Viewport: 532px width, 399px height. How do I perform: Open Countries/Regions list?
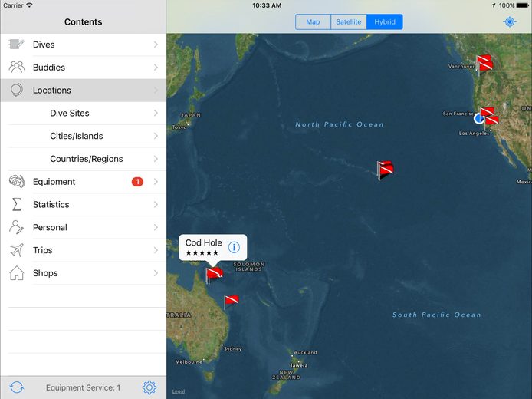click(83, 159)
